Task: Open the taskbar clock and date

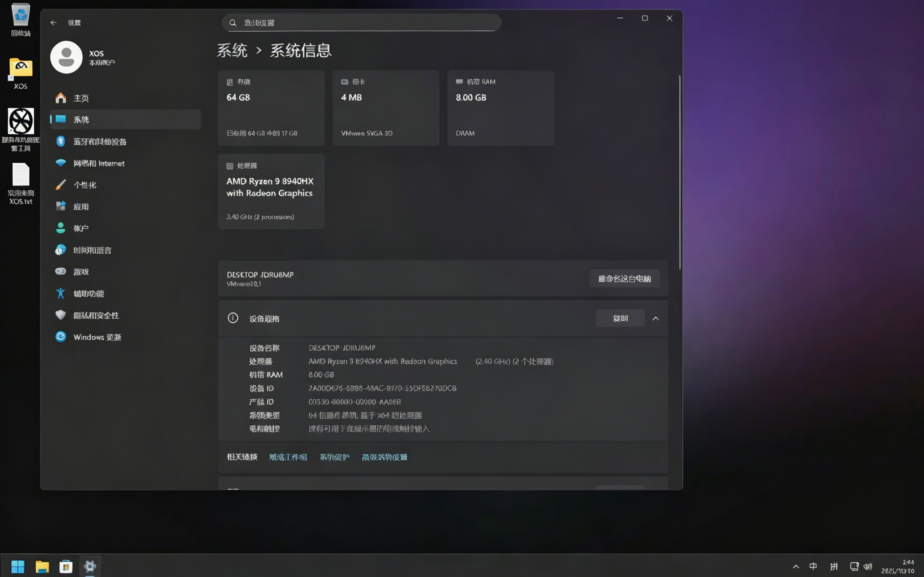Action: tap(898, 566)
